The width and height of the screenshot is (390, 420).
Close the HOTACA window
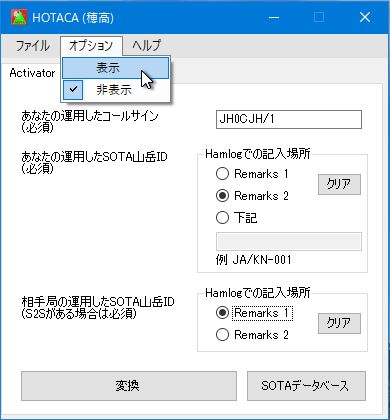[x=365, y=17]
